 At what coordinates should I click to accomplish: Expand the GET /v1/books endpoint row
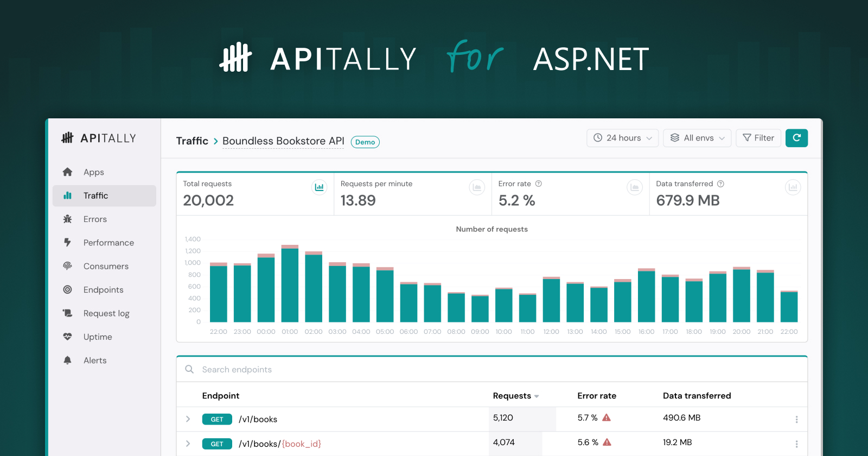188,419
